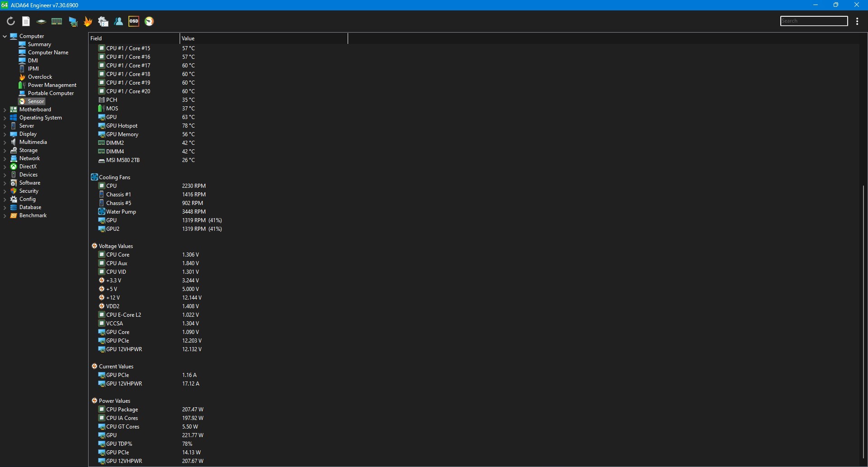The width and height of the screenshot is (868, 467).
Task: Click in the Search field
Action: (814, 21)
